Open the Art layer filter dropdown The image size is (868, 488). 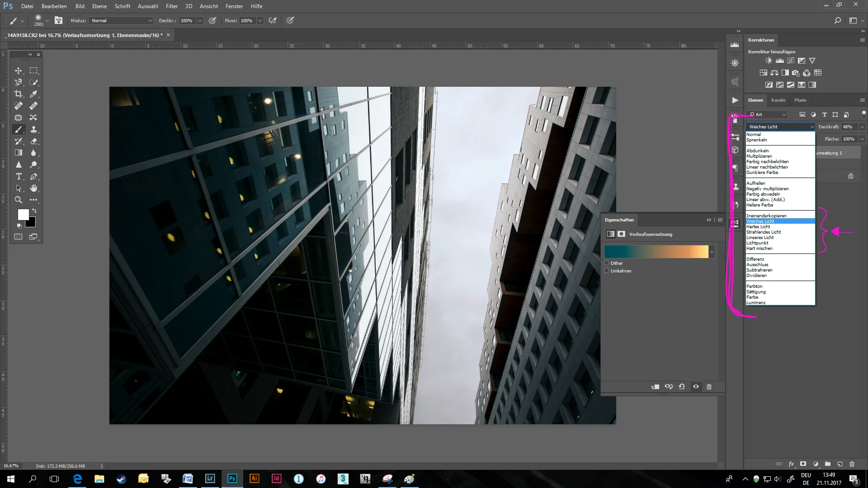coord(767,115)
